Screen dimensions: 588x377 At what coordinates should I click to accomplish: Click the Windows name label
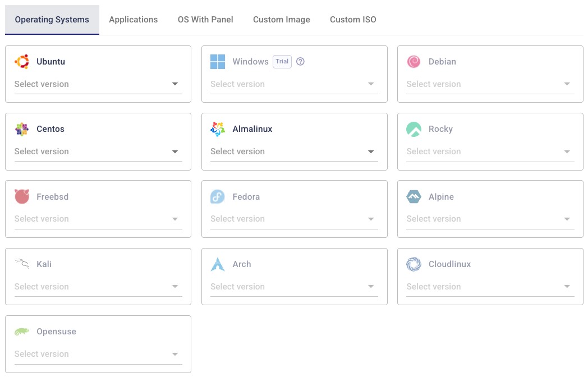[x=250, y=62]
